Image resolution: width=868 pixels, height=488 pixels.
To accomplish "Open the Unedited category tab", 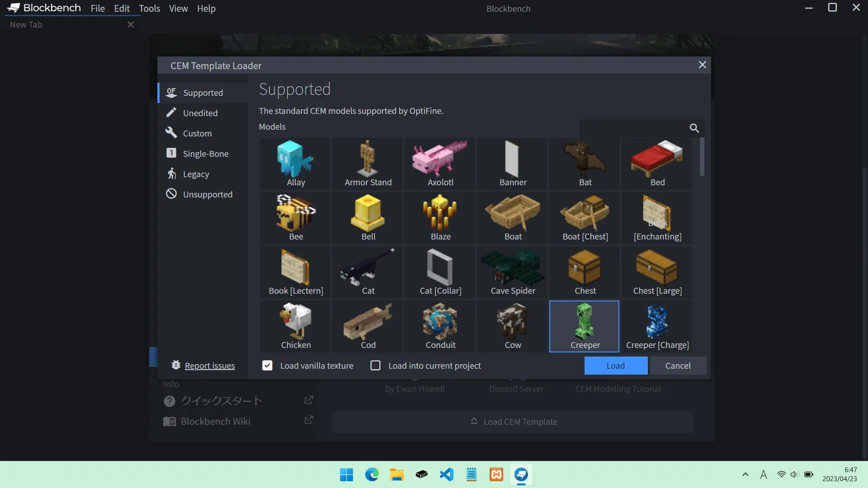I will pyautogui.click(x=200, y=113).
